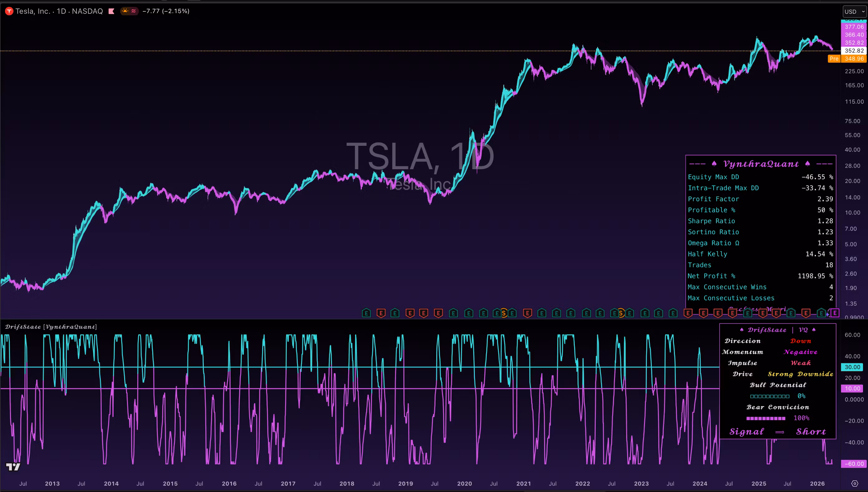This screenshot has height=492, width=868.
Task: Click the orange split marker near 2022
Action: tap(621, 313)
